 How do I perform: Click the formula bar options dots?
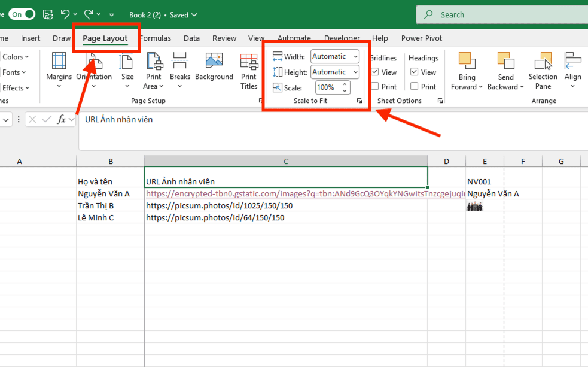(x=19, y=120)
